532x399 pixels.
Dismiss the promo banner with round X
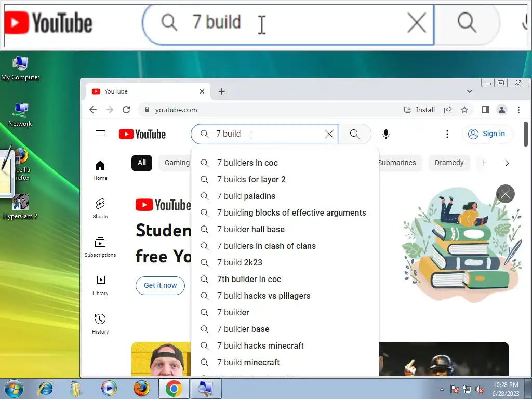point(506,194)
